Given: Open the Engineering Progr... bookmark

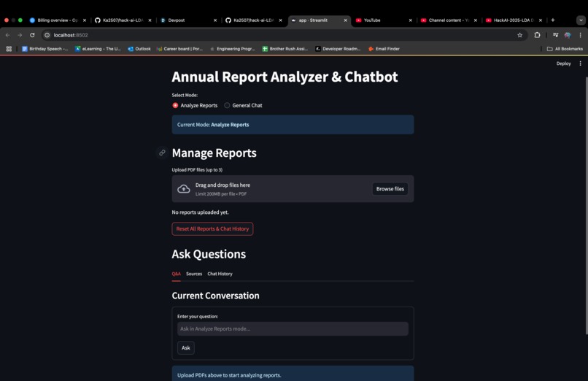Looking at the screenshot, I should click(x=233, y=49).
